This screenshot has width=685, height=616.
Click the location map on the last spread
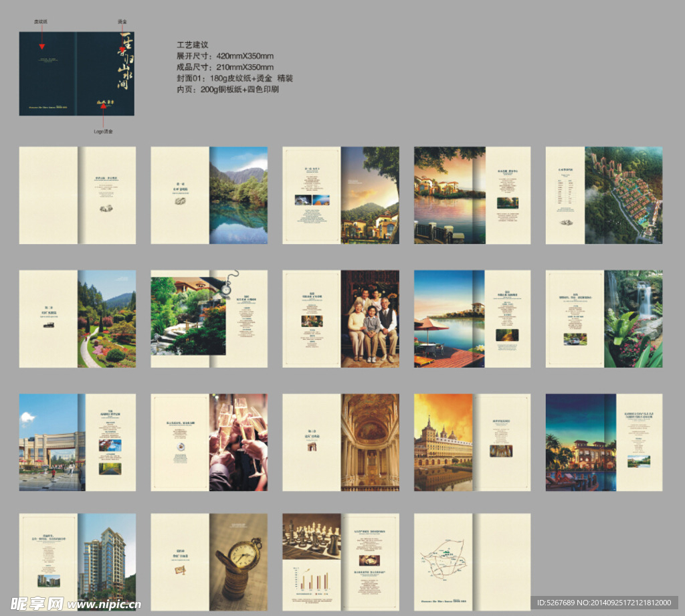coord(443,564)
